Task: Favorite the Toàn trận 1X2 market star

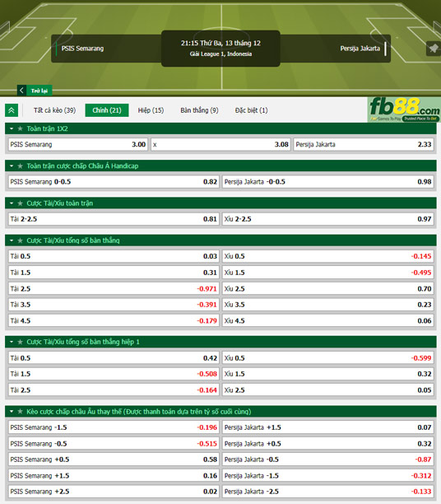Action: (21, 128)
